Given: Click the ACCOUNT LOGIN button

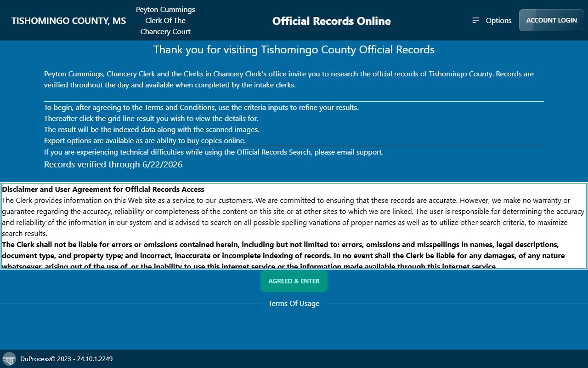Looking at the screenshot, I should [x=551, y=20].
